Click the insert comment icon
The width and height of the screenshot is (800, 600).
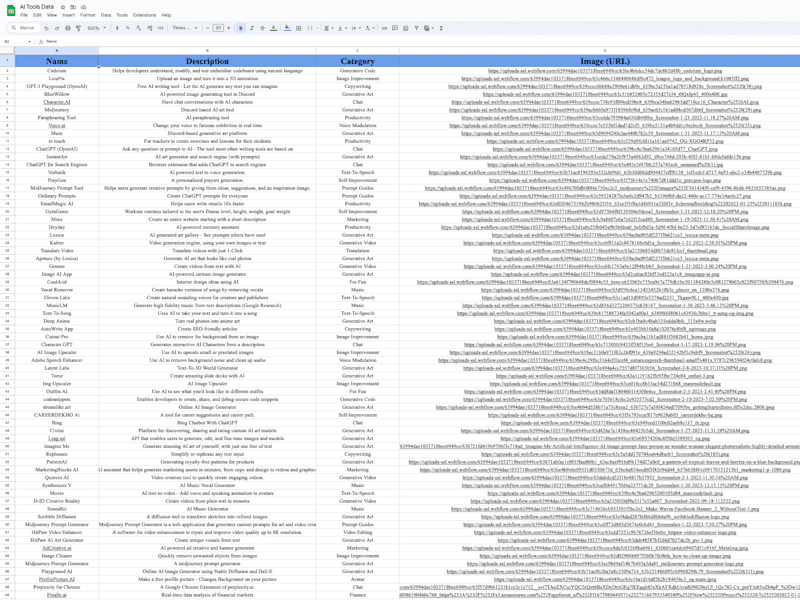coord(395,28)
